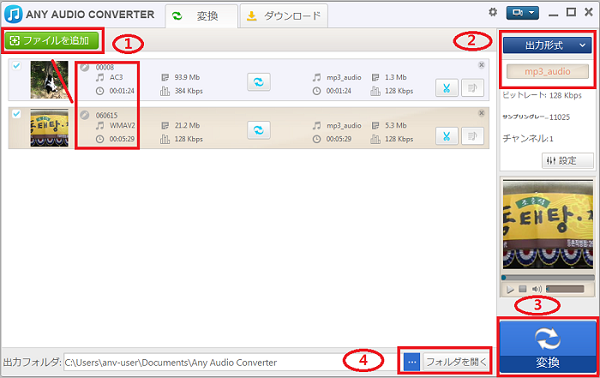Click audio edit icon for 00008 row
Screen dimensions: 600x378
tap(473, 88)
